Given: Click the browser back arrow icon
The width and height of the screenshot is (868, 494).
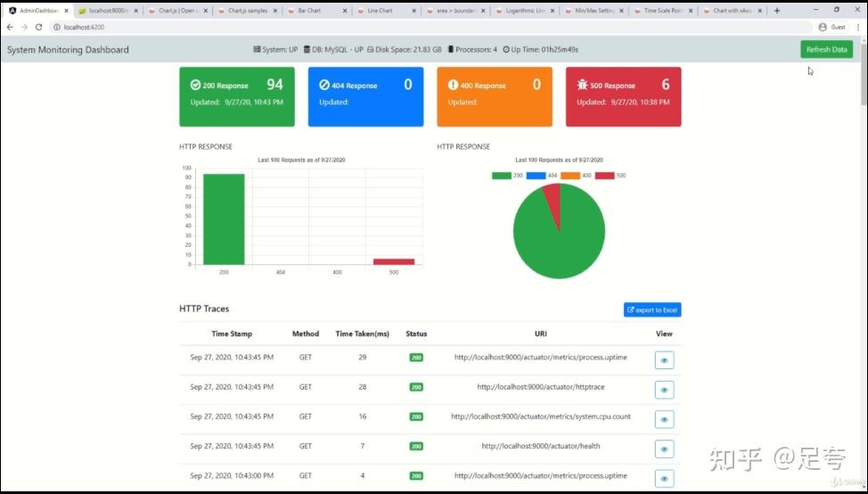Looking at the screenshot, I should [x=10, y=27].
